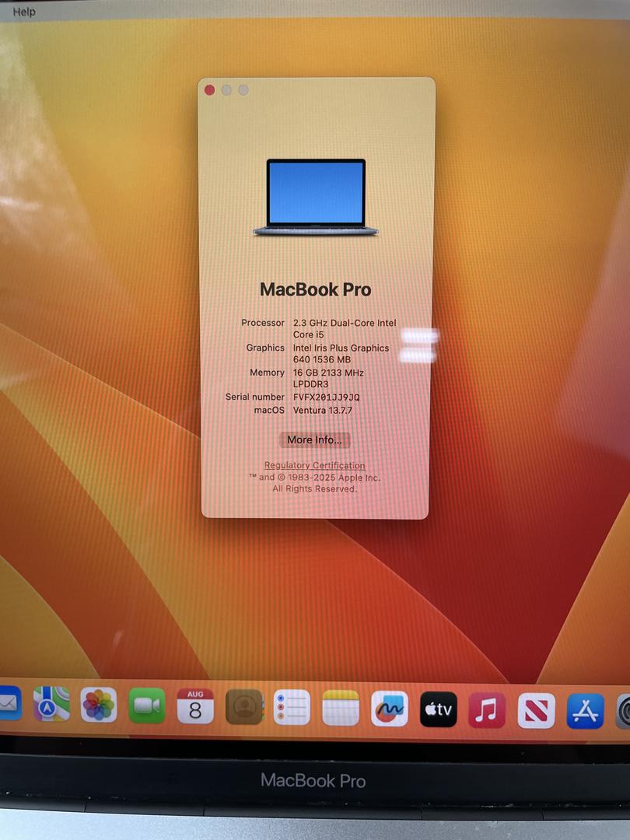
Task: Select the serial number FVFX201JJ9JQ text
Action: [326, 397]
